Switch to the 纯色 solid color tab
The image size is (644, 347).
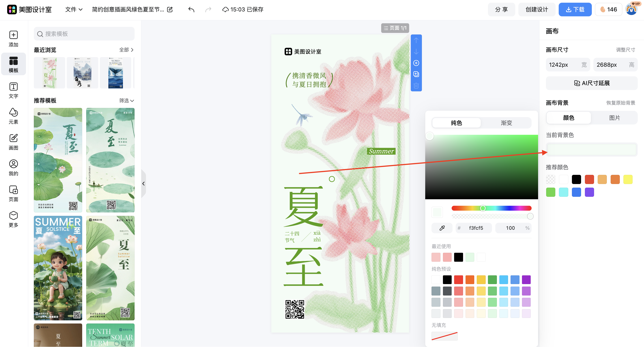(x=456, y=123)
